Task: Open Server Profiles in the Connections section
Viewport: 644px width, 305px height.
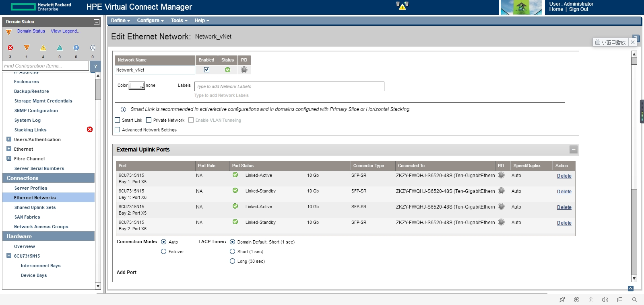Action: (x=31, y=188)
